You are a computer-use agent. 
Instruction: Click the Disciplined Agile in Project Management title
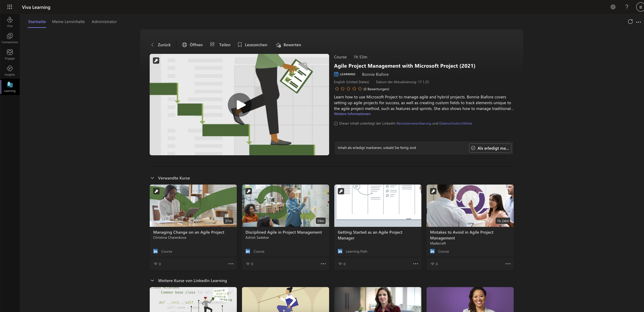(x=284, y=232)
